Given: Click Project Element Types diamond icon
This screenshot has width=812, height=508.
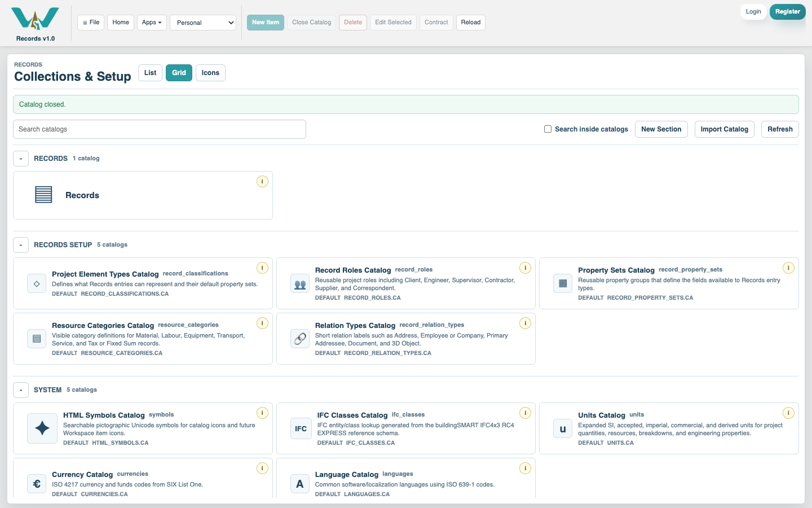Looking at the screenshot, I should (x=37, y=283).
